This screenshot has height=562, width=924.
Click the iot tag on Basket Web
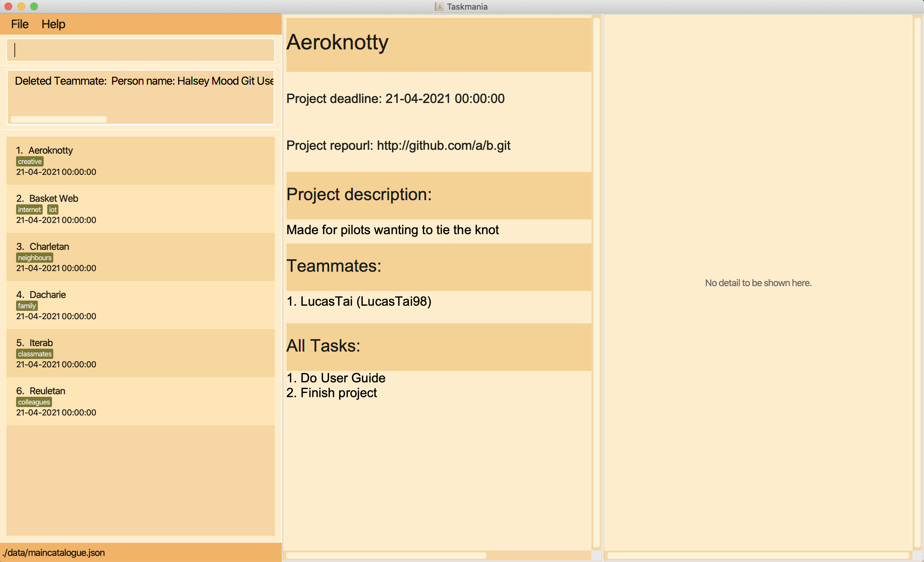pos(51,209)
